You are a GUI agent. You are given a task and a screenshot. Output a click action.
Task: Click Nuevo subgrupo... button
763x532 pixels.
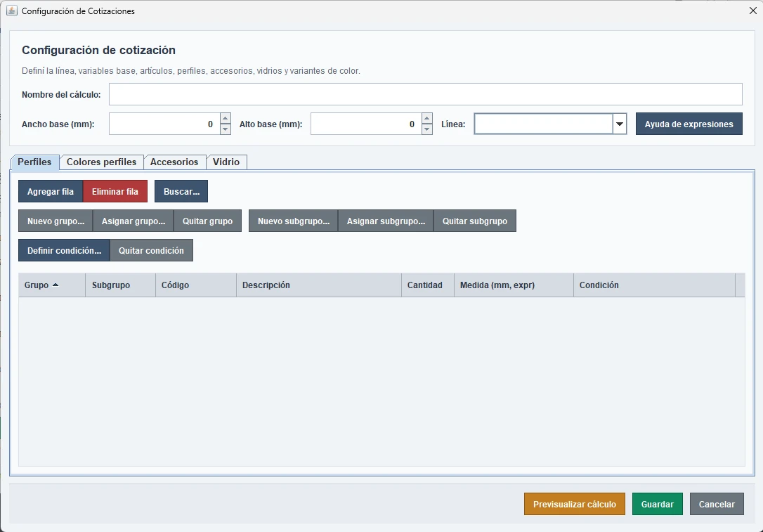(294, 221)
